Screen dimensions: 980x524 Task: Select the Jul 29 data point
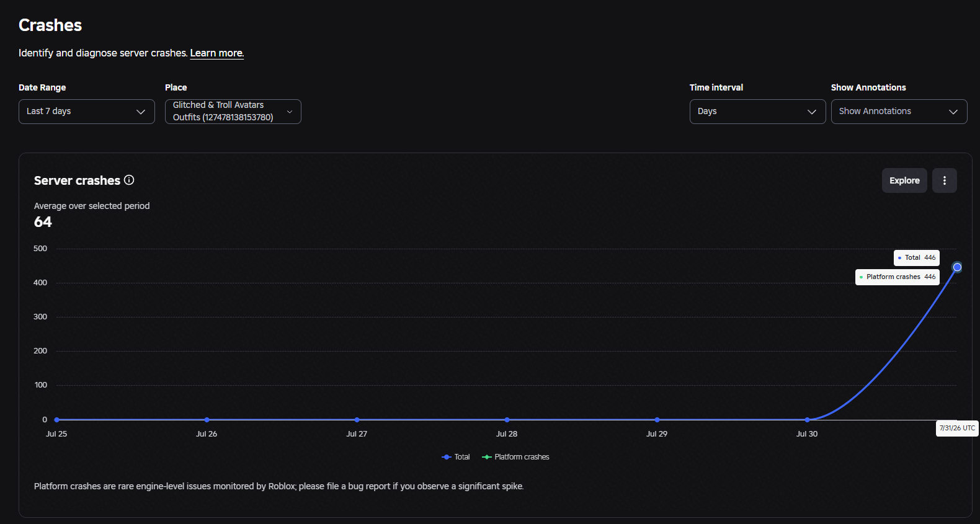(657, 420)
